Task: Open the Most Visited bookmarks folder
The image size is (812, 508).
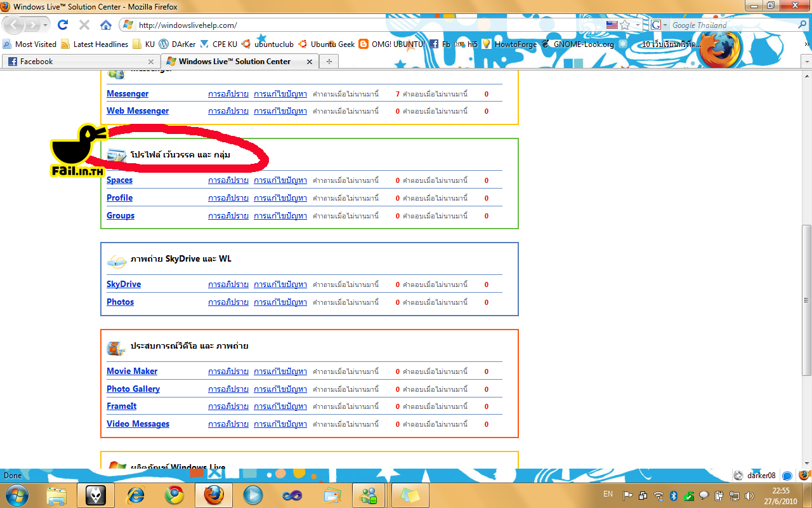Action: tap(30, 44)
